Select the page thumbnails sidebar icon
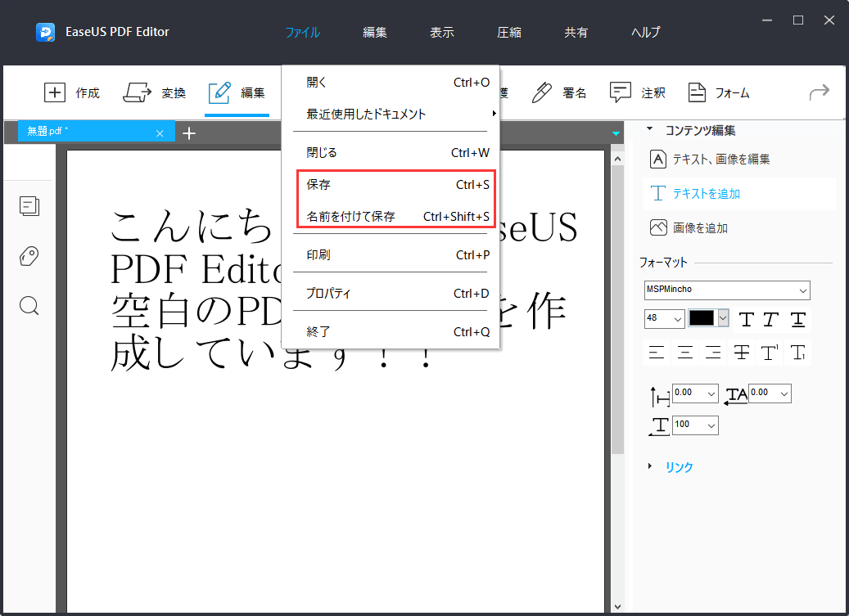The height and width of the screenshot is (616, 849). click(x=29, y=206)
